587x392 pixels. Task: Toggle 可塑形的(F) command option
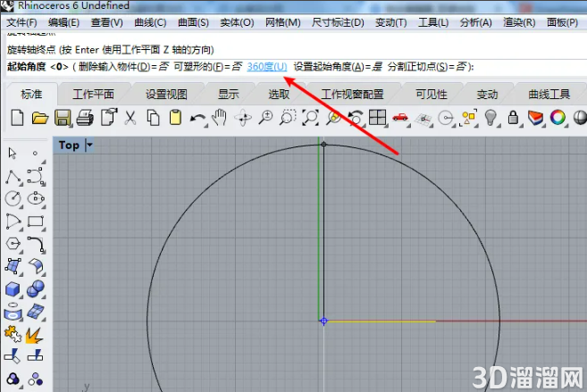pyautogui.click(x=208, y=67)
